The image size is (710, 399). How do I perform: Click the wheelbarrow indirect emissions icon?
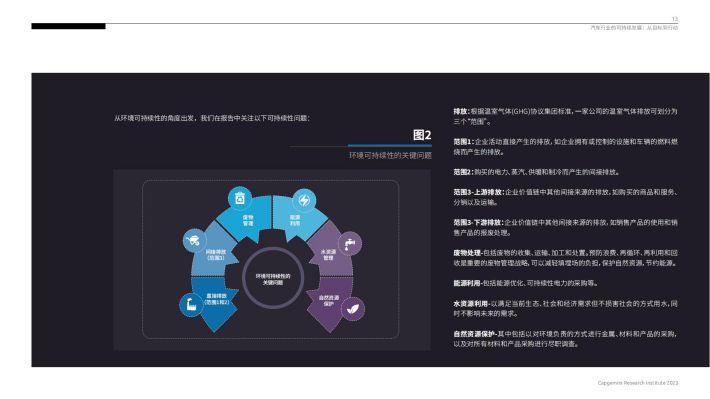point(194,240)
